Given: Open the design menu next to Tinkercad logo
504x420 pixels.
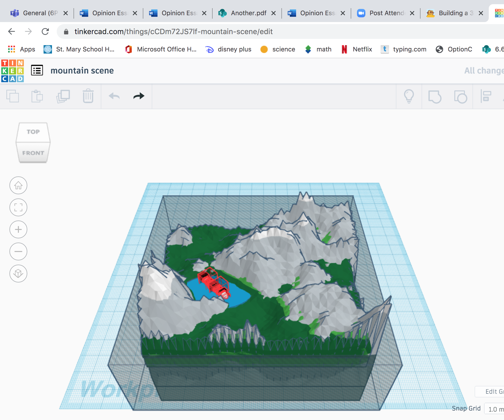Looking at the screenshot, I should point(37,70).
